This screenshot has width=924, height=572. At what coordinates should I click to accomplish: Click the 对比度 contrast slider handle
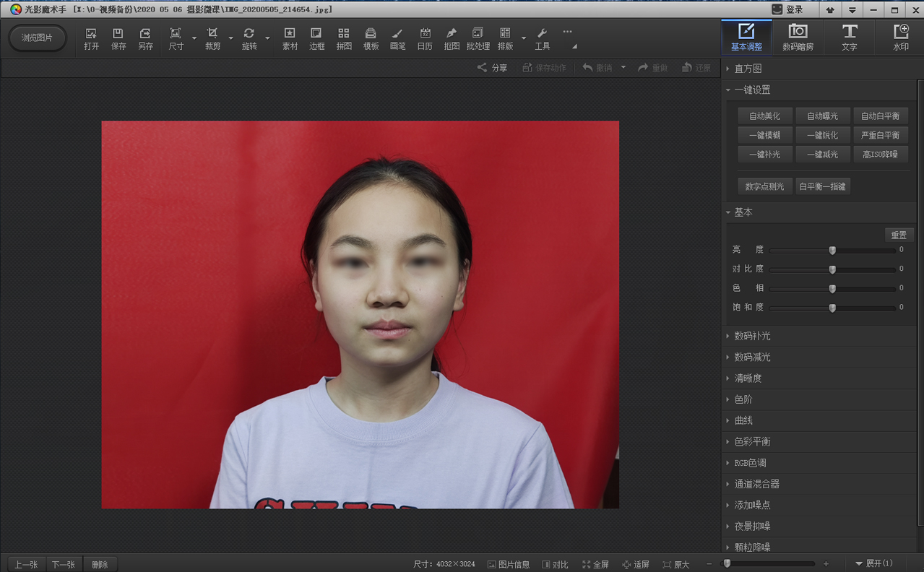click(x=832, y=269)
